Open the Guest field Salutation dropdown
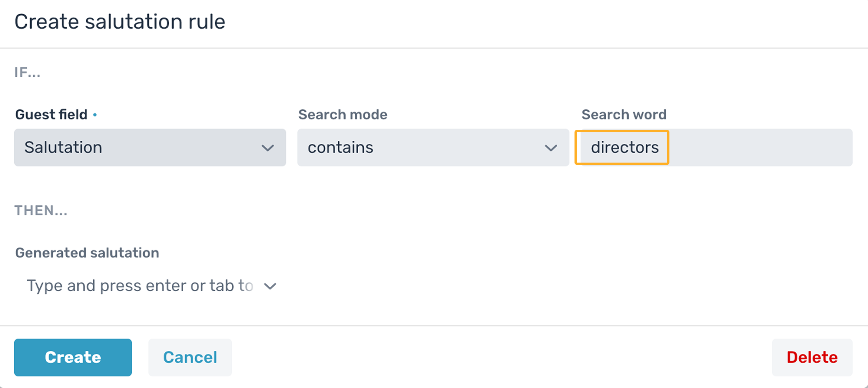 tap(150, 147)
